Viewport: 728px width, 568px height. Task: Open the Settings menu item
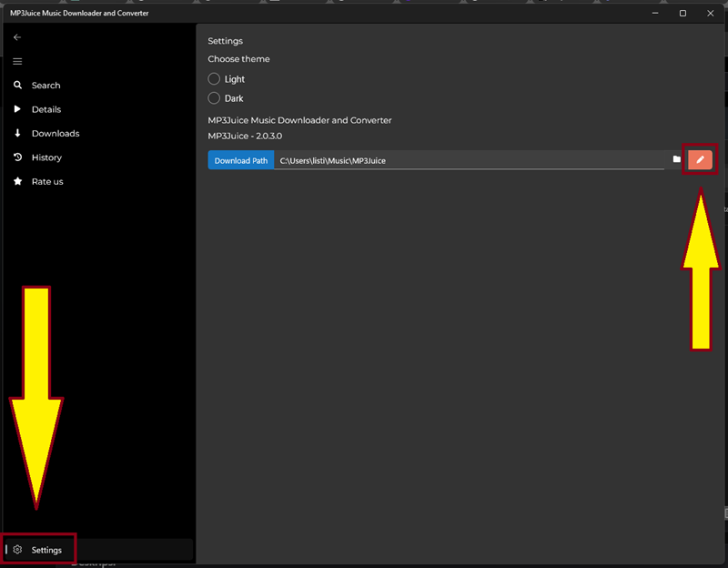tap(97, 550)
